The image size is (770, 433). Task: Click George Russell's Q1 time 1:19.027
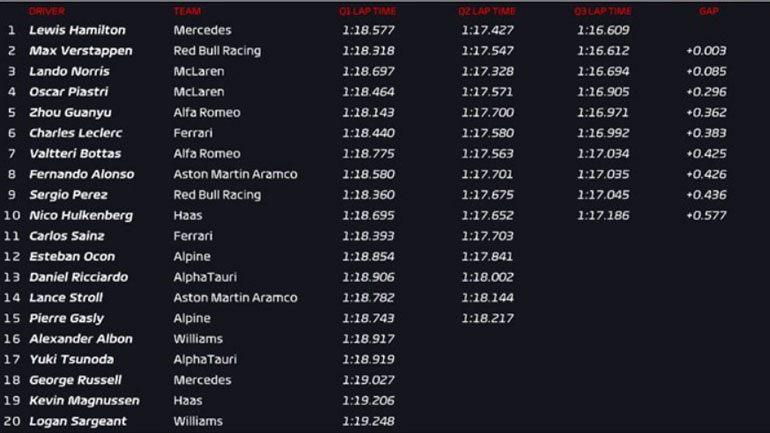tap(368, 380)
